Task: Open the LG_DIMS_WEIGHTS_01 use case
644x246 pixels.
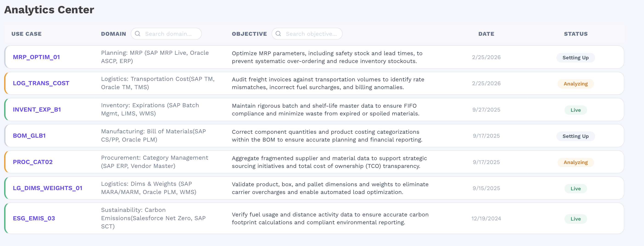Action: coord(47,188)
